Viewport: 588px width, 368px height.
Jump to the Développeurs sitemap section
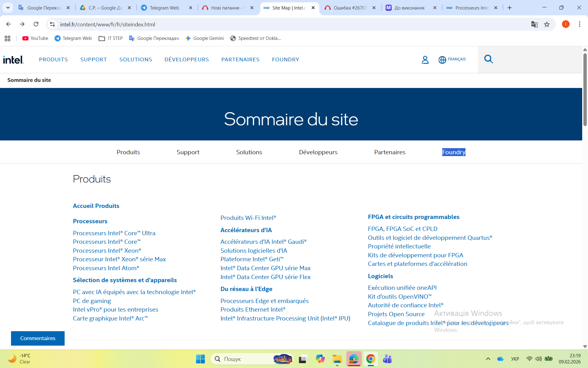[x=318, y=152]
